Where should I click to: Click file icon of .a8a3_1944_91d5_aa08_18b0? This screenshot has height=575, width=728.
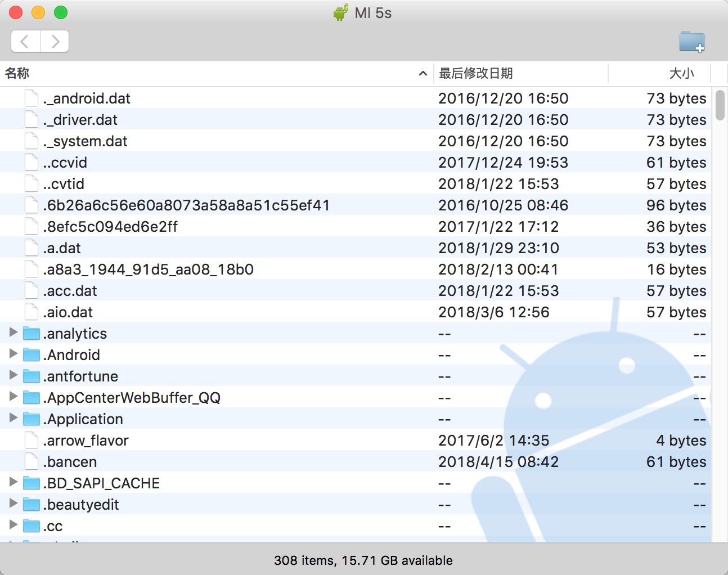32,269
